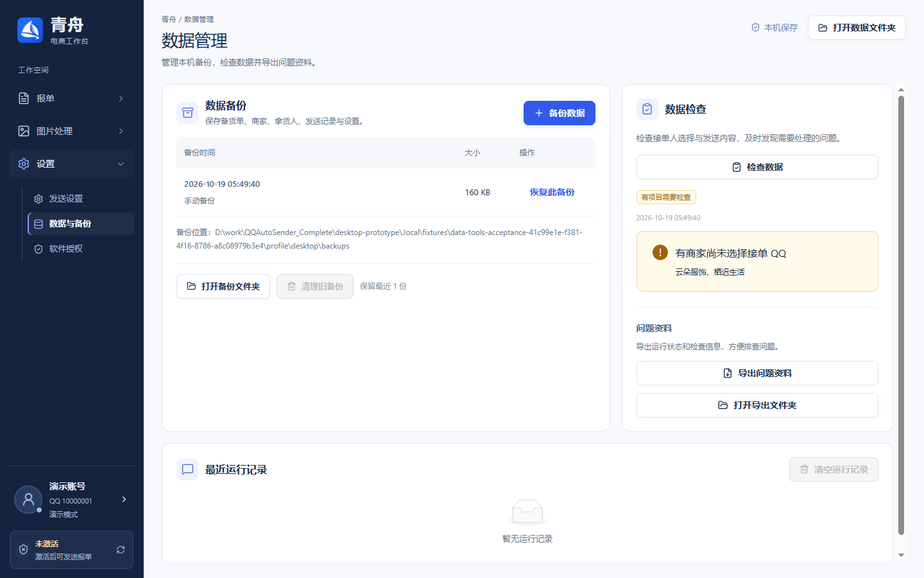Screen dimensions: 924x578
Task: Click the 检查数据 button
Action: [757, 167]
